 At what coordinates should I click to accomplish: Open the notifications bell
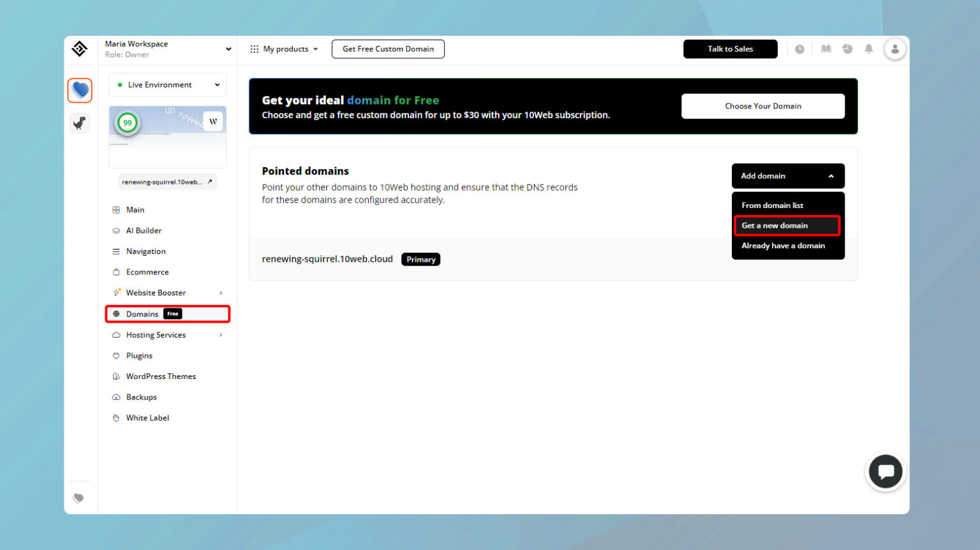pyautogui.click(x=868, y=48)
